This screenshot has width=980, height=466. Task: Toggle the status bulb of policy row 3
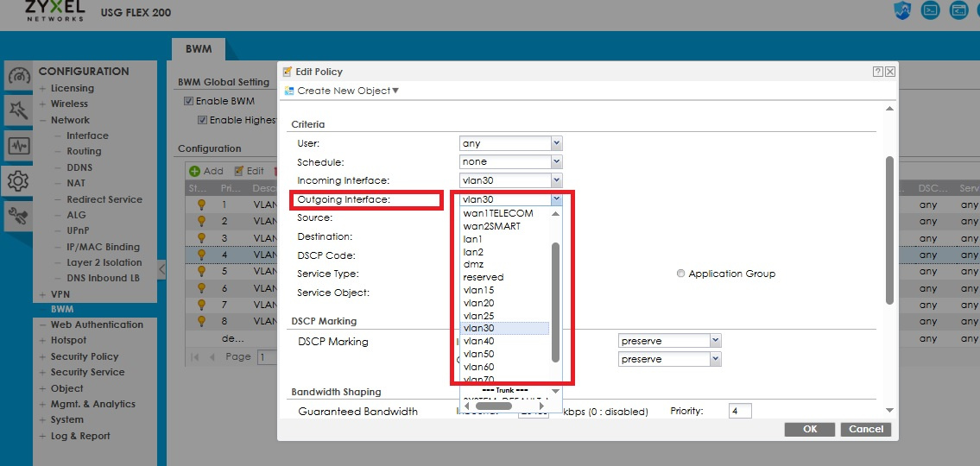[201, 238]
